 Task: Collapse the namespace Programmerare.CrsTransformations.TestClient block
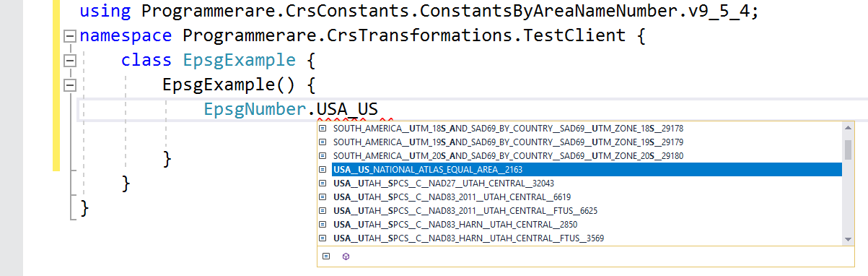pos(69,36)
